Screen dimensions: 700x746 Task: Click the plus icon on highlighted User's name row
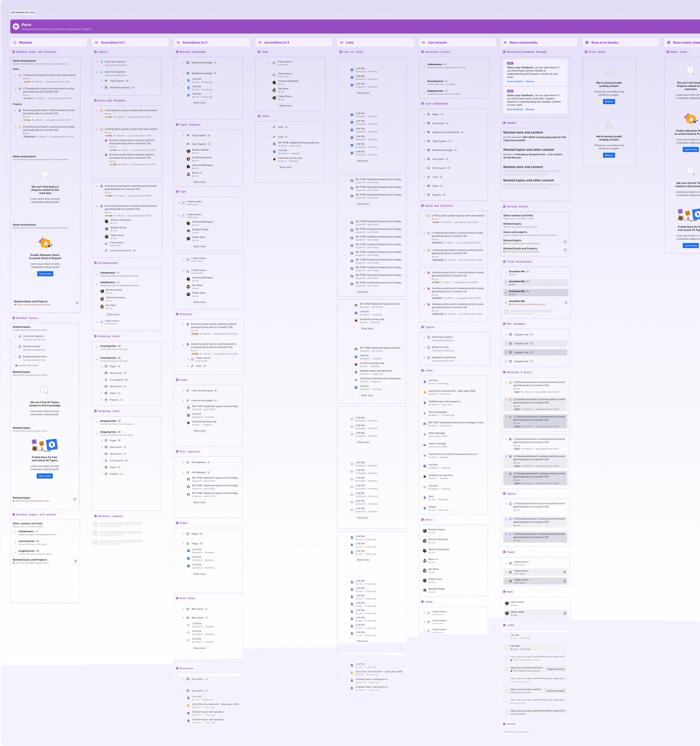[x=564, y=613]
